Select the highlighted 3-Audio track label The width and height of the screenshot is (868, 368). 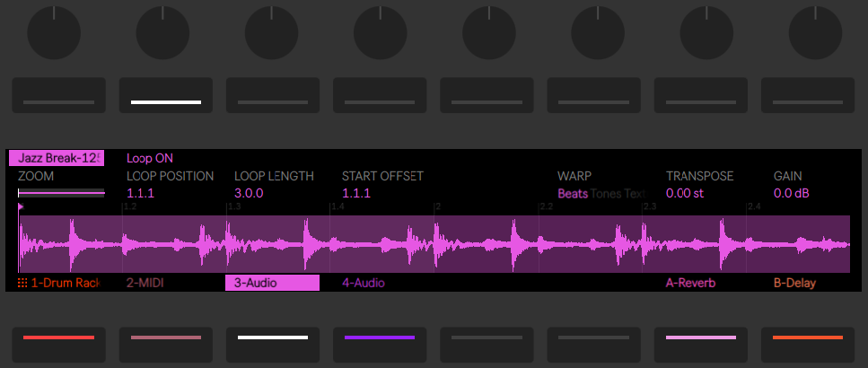click(272, 283)
